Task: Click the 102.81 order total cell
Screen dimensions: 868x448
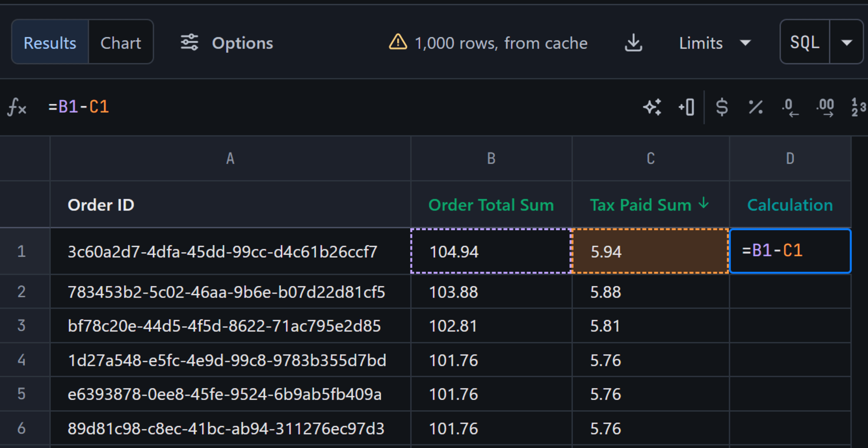Action: pyautogui.click(x=491, y=326)
